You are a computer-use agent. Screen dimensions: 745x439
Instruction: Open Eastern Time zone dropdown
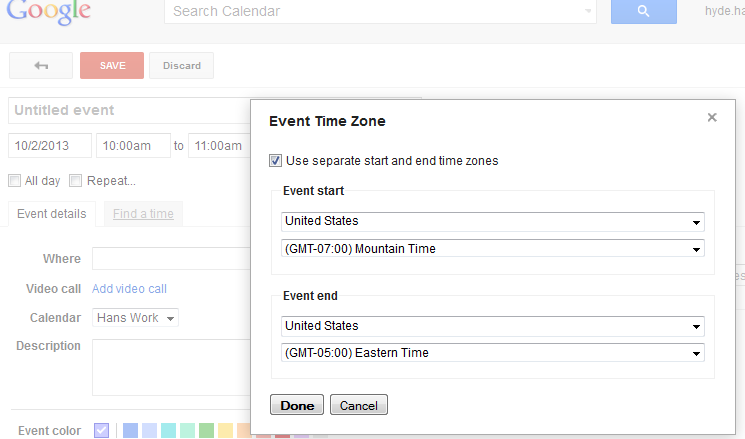tap(493, 353)
